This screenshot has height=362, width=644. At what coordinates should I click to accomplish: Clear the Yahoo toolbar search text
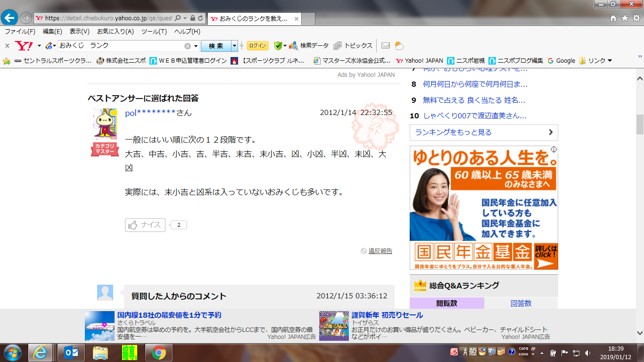coord(188,46)
